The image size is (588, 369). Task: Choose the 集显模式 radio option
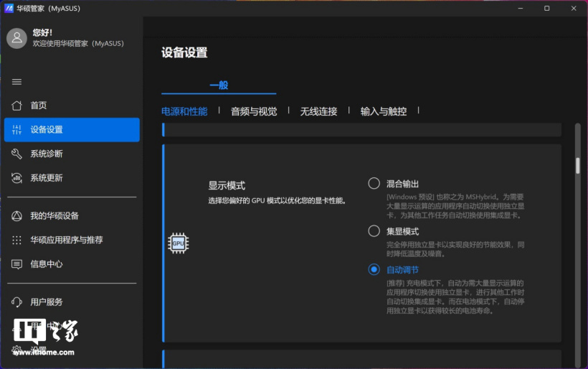coord(374,231)
